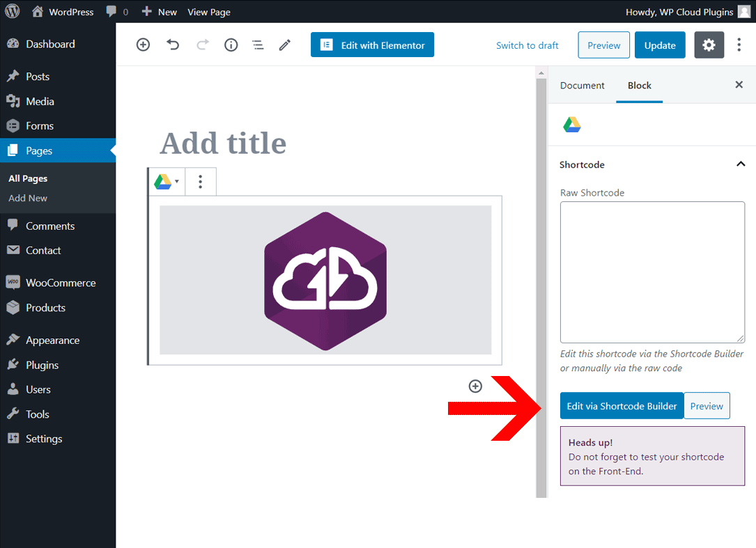Click the Preview button in the top toolbar
756x548 pixels.
point(603,45)
